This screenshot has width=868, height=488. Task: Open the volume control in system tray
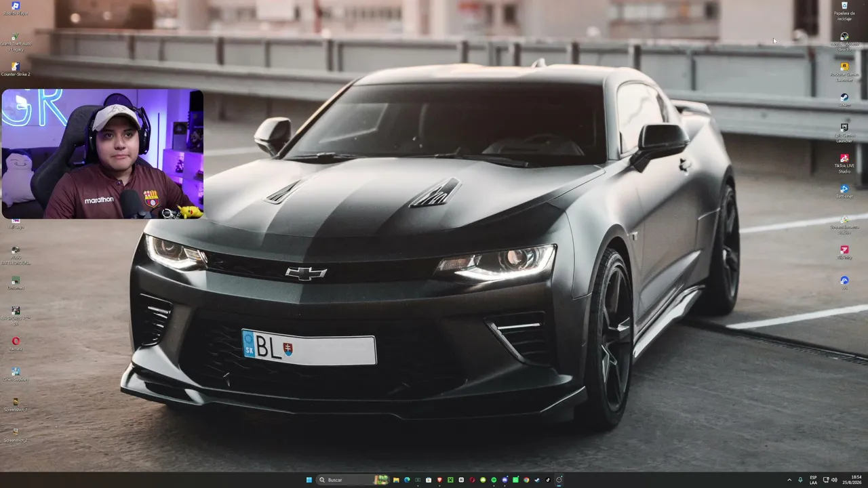click(834, 480)
